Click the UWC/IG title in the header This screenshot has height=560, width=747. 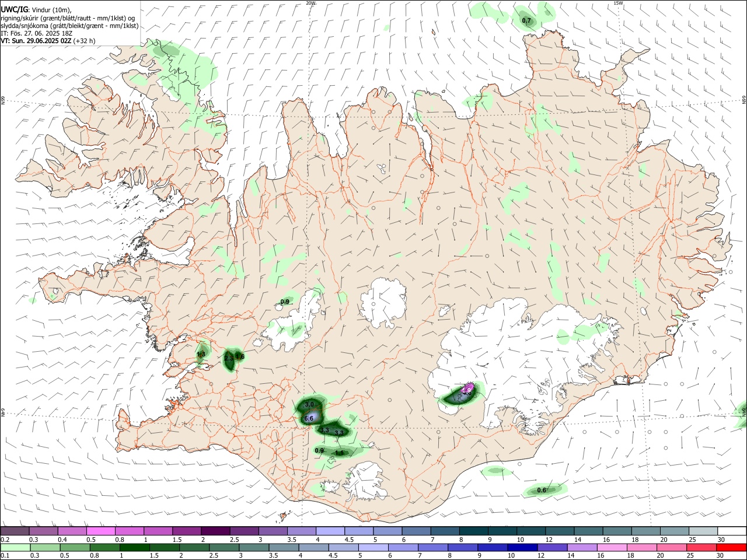[x=14, y=10]
